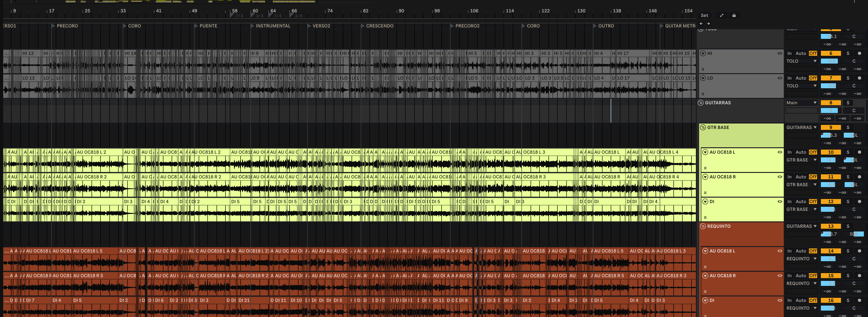Toggle track activator 8 for GUITARRAS

point(831,103)
